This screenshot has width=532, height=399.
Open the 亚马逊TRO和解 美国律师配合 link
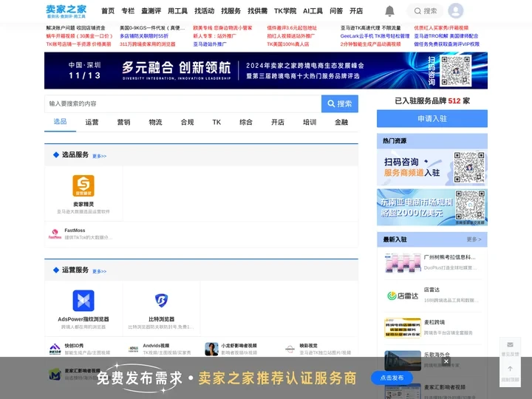click(446, 36)
